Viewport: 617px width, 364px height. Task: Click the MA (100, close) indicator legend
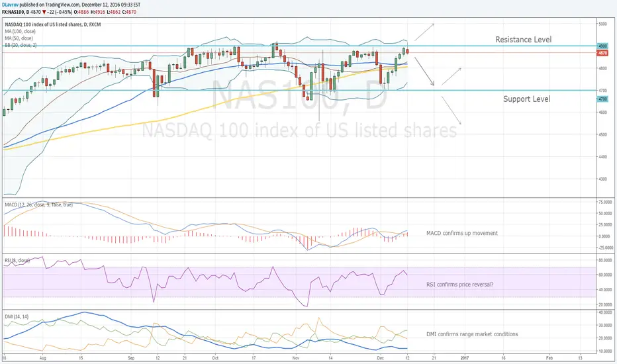click(20, 32)
